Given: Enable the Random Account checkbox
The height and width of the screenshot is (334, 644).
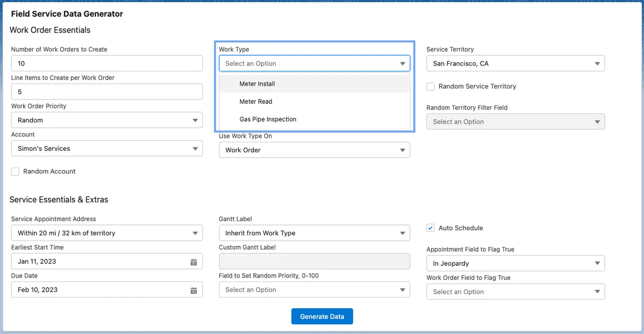Looking at the screenshot, I should coord(15,172).
